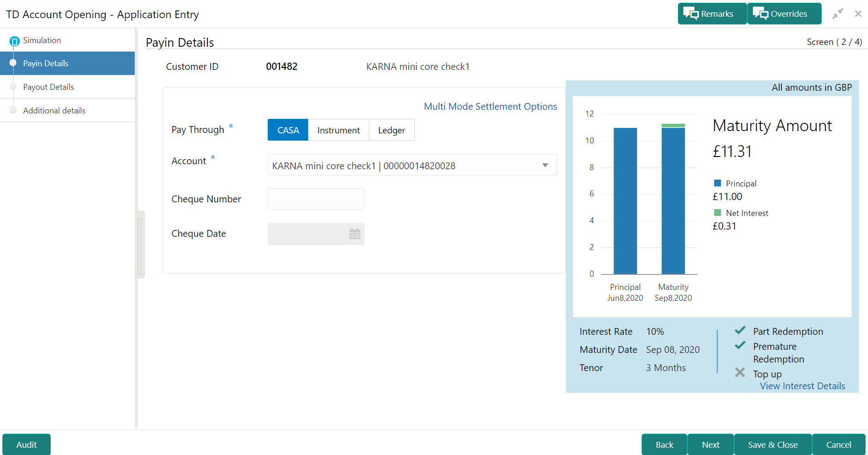This screenshot has width=868, height=455.
Task: Click the Tenor 3 Months value
Action: coord(666,368)
